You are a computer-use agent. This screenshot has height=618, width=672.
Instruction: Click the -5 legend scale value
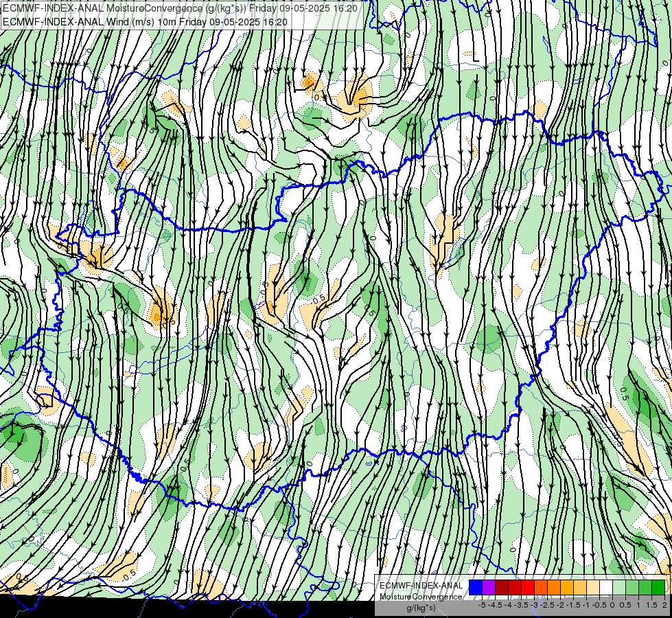482,605
